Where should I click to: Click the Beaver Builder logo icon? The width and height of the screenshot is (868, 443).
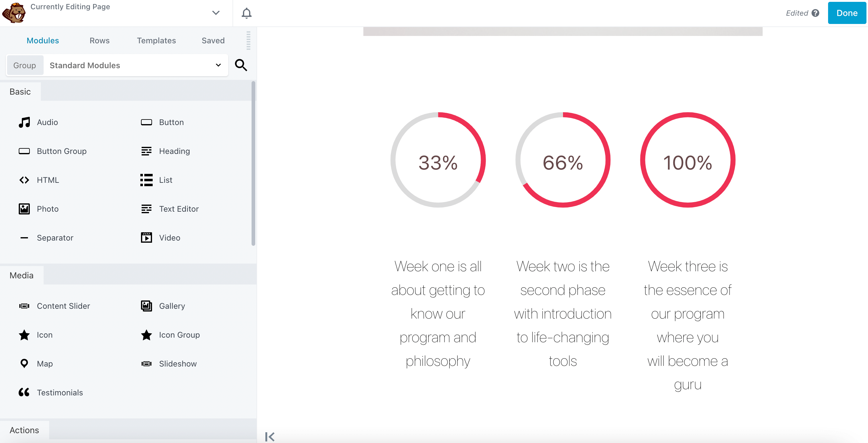point(14,13)
